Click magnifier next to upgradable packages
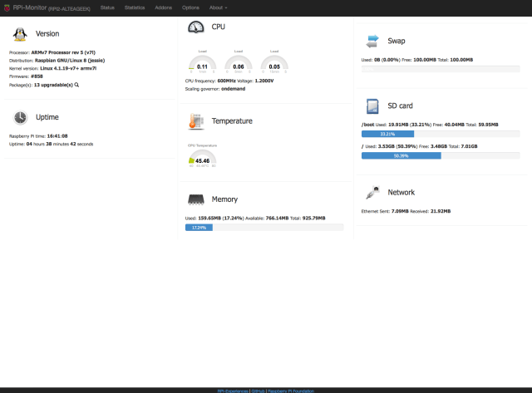This screenshot has width=532, height=393. [77, 85]
